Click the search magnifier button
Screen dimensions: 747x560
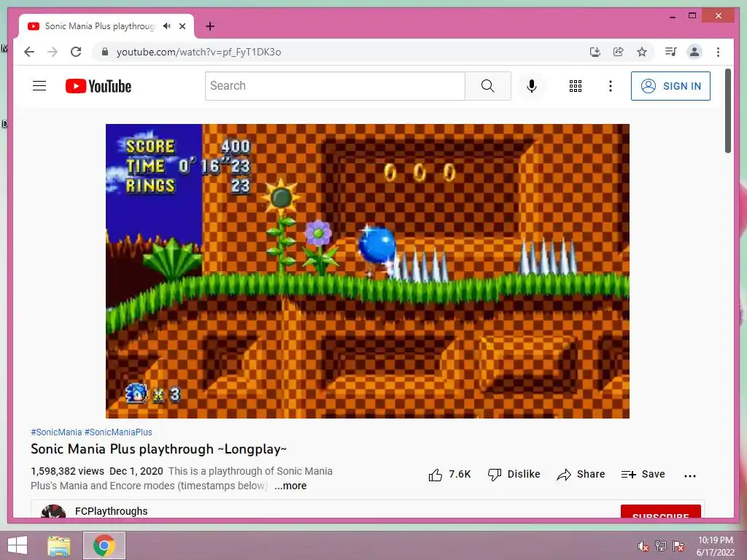pyautogui.click(x=488, y=86)
